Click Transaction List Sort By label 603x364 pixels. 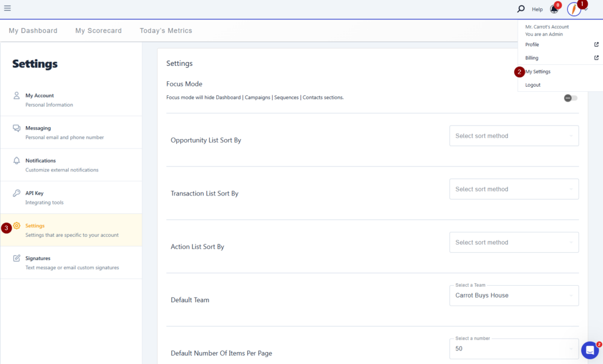click(x=204, y=193)
